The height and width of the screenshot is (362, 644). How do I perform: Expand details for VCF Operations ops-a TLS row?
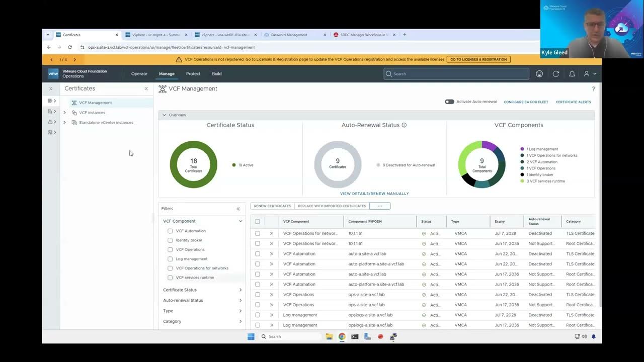[x=271, y=295]
